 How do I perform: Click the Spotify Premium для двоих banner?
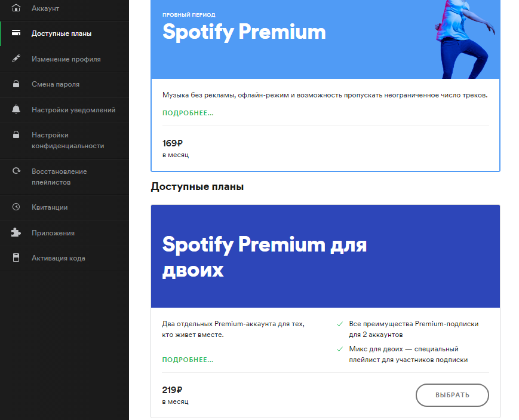(x=325, y=256)
